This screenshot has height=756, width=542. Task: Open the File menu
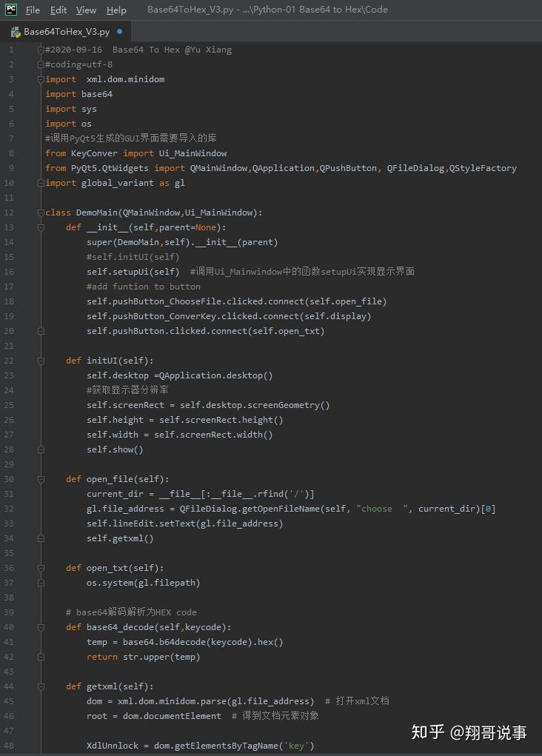point(33,10)
